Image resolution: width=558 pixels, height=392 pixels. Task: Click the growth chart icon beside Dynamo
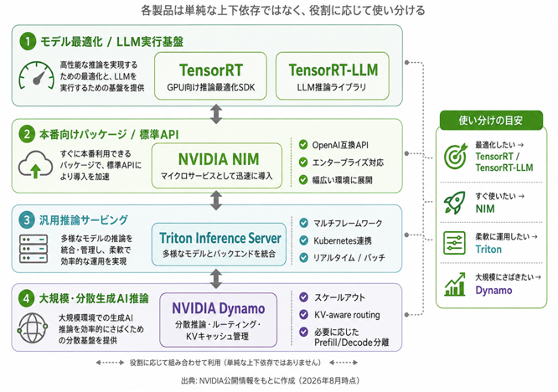pos(455,284)
